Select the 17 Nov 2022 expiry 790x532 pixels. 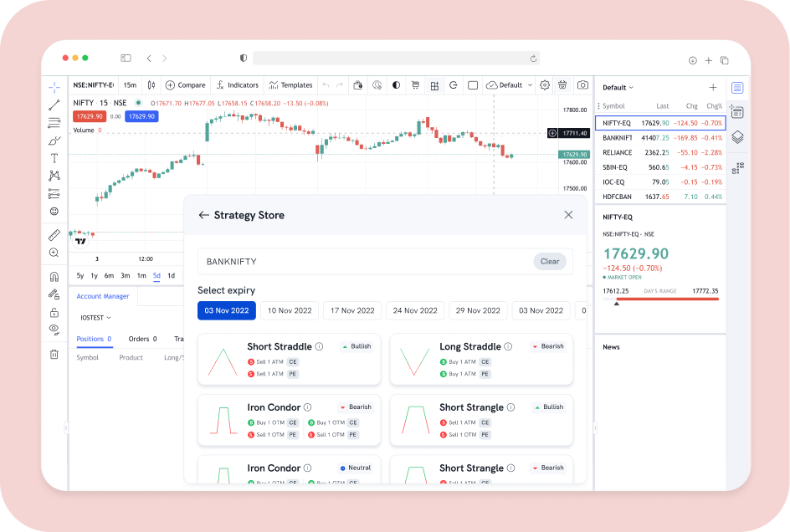pyautogui.click(x=352, y=310)
